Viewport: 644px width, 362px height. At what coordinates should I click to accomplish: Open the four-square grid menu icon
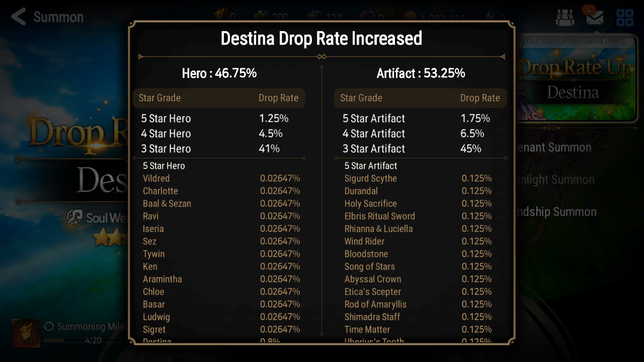point(625,18)
